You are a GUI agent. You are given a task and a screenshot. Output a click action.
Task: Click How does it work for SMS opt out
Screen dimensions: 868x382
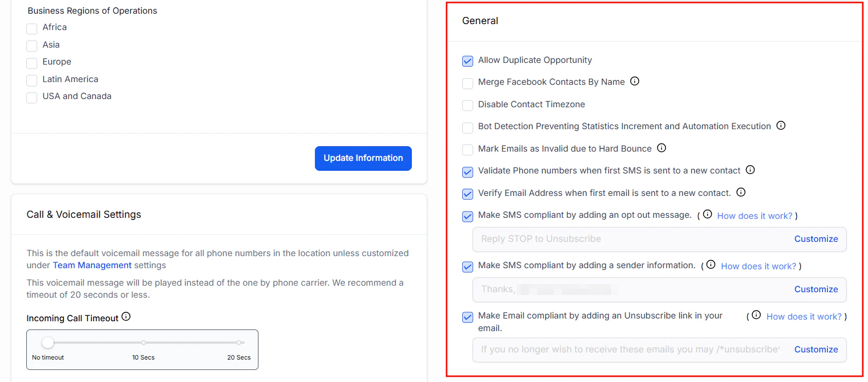point(755,216)
